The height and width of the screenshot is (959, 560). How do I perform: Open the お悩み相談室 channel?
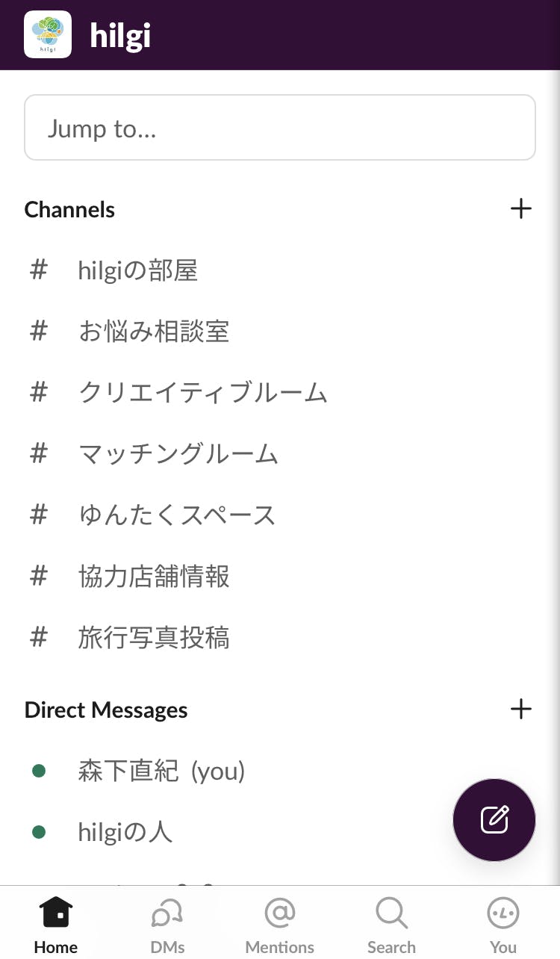point(153,332)
